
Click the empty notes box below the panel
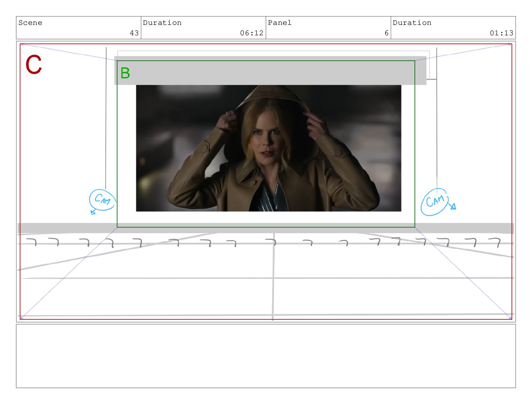[266, 356]
